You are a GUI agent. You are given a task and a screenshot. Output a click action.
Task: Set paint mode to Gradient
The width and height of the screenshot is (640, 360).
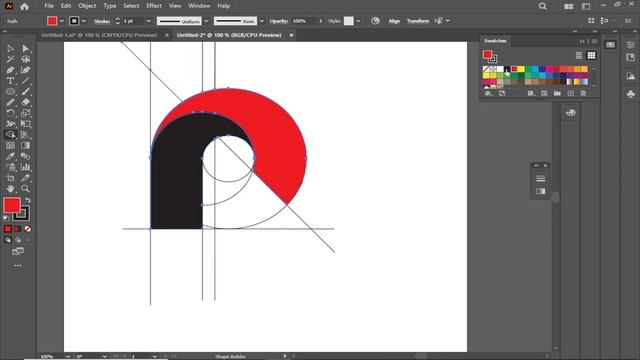(18, 229)
